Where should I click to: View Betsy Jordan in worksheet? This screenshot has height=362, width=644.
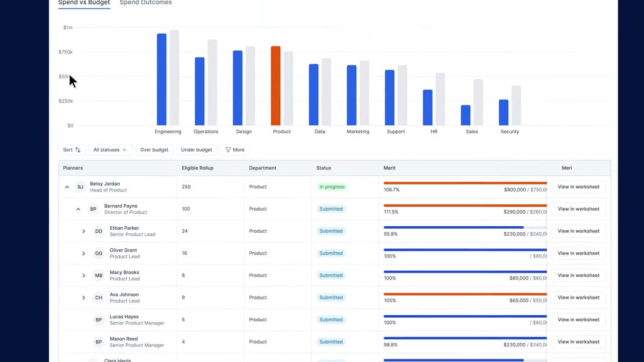(x=579, y=187)
